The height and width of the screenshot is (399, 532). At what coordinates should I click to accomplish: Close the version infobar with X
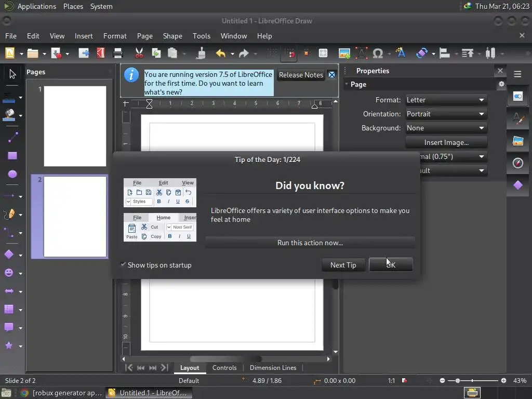click(332, 75)
